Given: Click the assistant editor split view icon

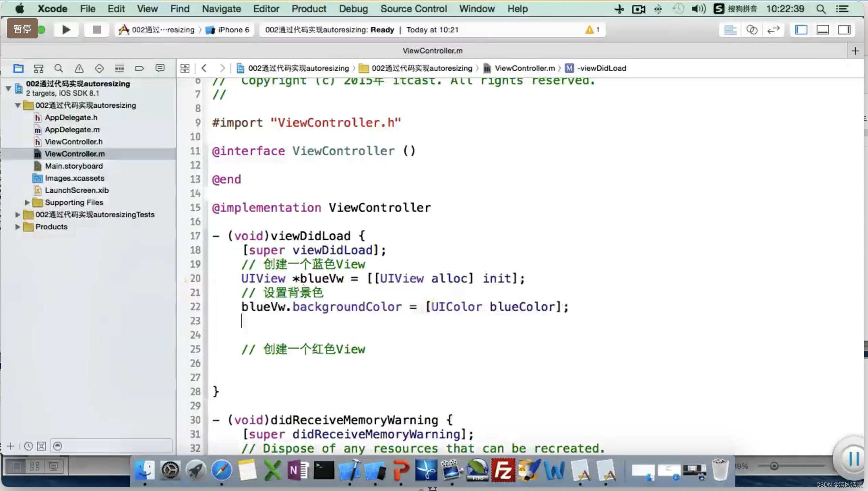Looking at the screenshot, I should coord(752,29).
